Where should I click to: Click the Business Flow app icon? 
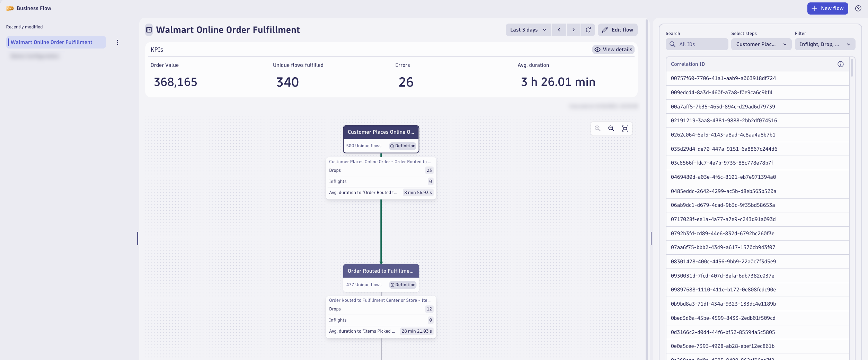coord(10,8)
